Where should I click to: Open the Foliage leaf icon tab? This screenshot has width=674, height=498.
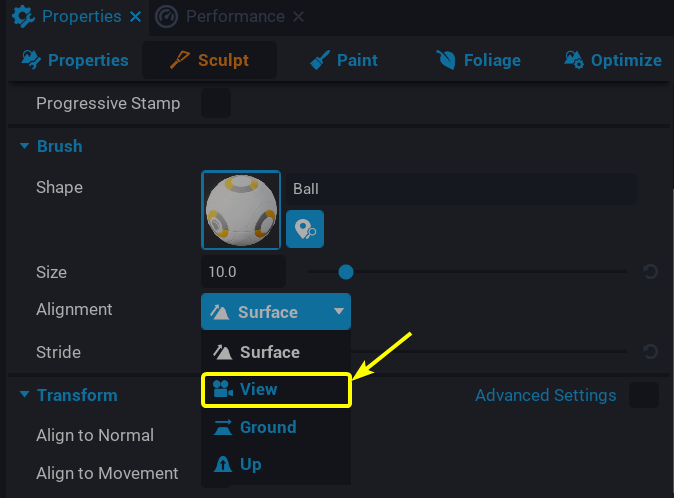pyautogui.click(x=446, y=60)
